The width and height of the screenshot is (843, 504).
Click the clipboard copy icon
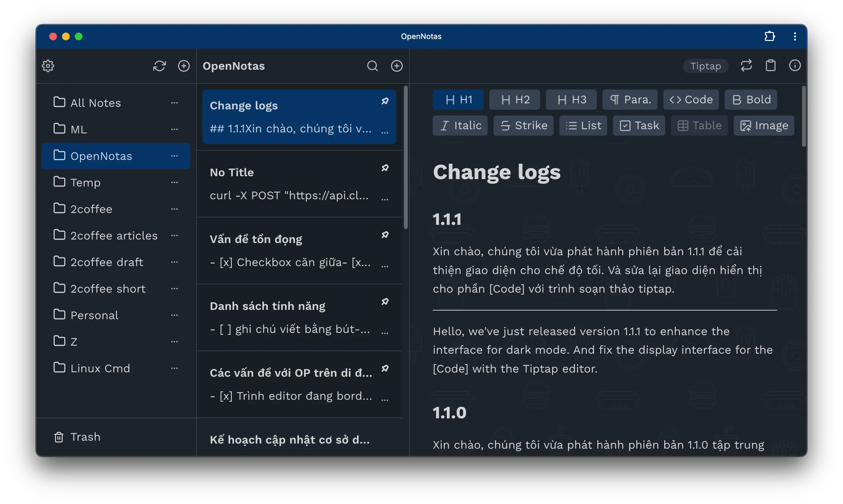[x=770, y=66]
